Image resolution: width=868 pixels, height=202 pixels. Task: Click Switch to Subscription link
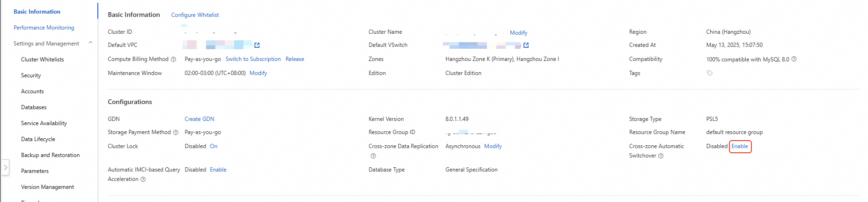coord(253,59)
